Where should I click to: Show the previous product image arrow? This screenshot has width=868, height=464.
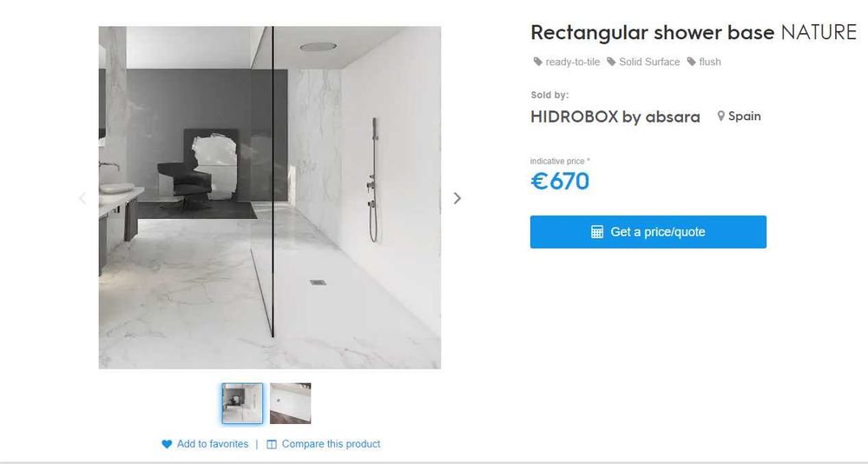[82, 198]
